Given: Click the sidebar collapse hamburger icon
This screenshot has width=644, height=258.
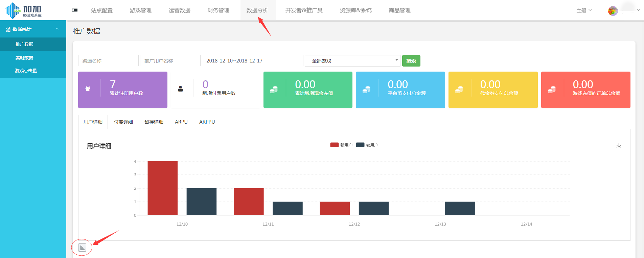Looking at the screenshot, I should [75, 10].
